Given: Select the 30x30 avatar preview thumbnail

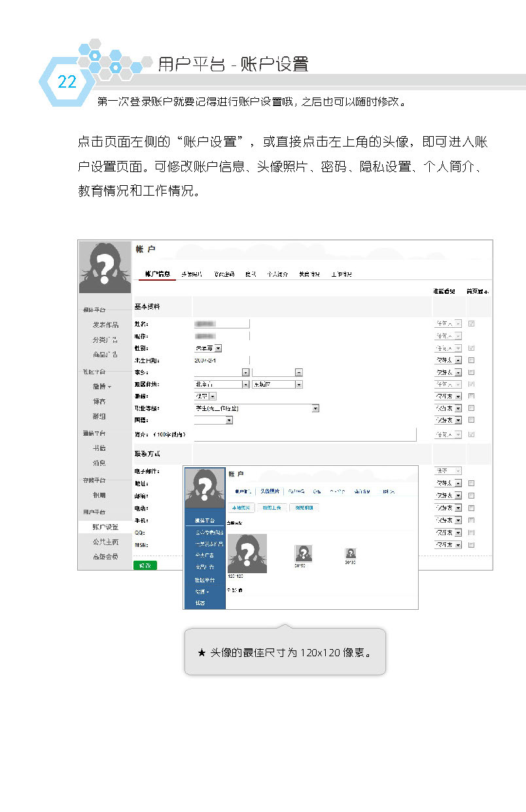Looking at the screenshot, I should [x=351, y=554].
